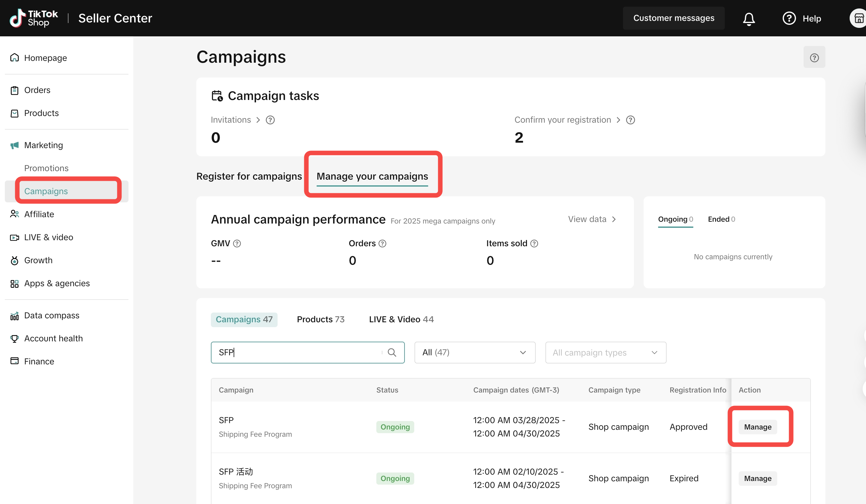Open Confirm your registration chevron link
Screen dimensions: 866x504
pos(618,120)
